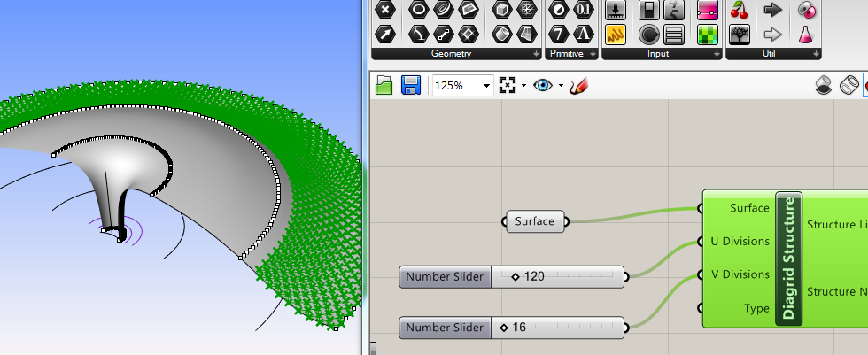
Task: Pick the Box parameter cube icon
Action: click(502, 9)
